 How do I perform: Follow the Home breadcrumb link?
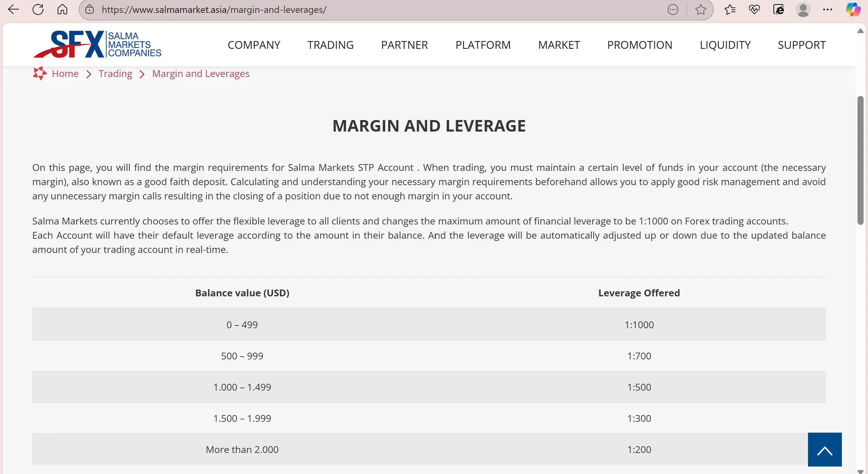click(65, 74)
